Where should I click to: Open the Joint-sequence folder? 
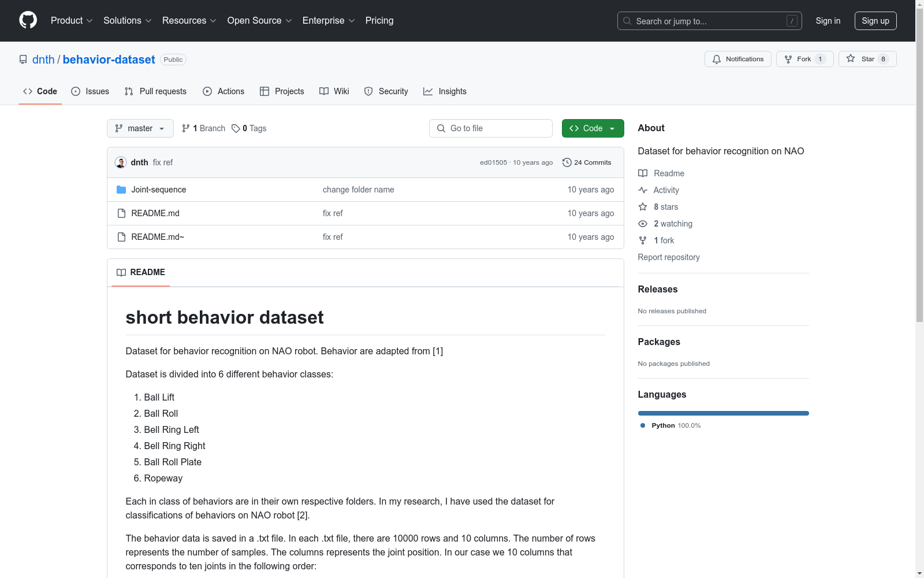tap(159, 190)
